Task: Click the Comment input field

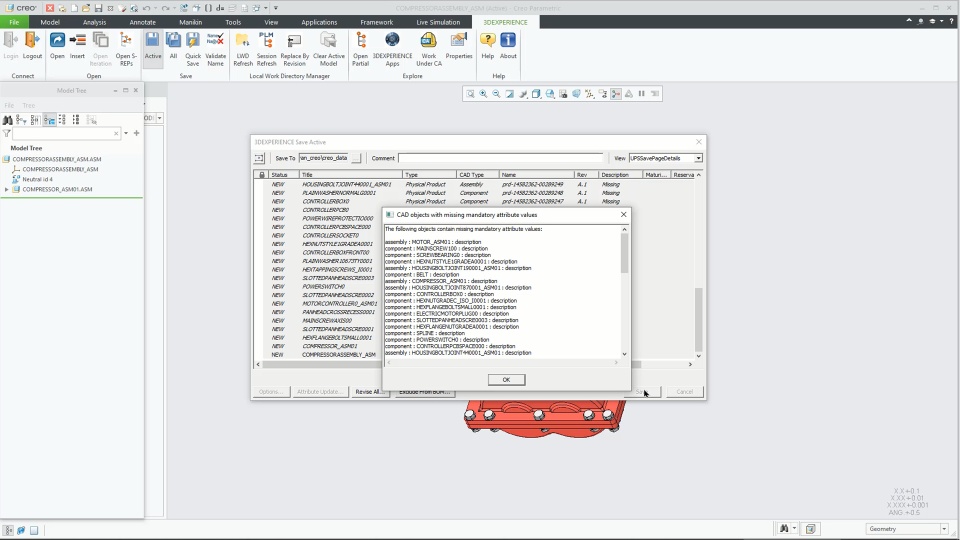Action: tap(501, 158)
